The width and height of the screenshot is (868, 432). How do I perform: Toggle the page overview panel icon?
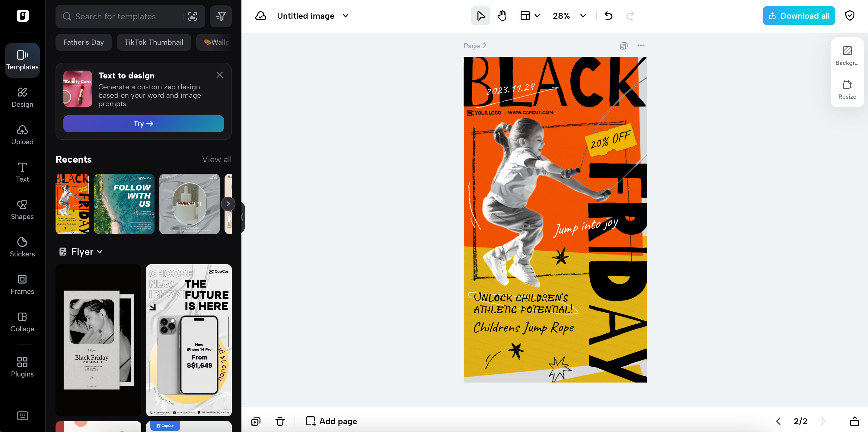(854, 421)
